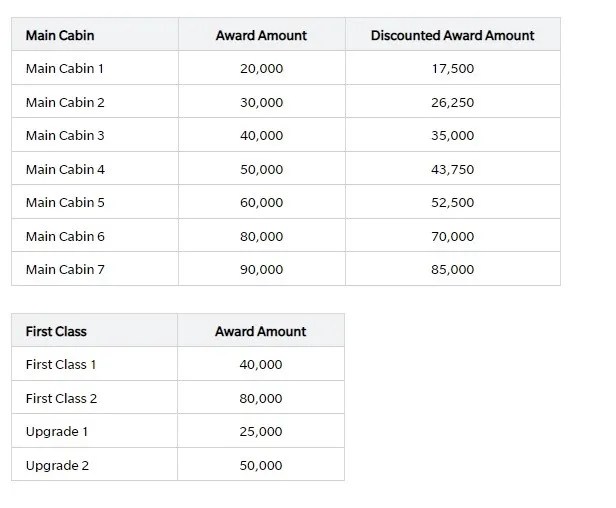Image resolution: width=616 pixels, height=508 pixels.
Task: Select the Main Cabin 3 row label
Action: 65,135
